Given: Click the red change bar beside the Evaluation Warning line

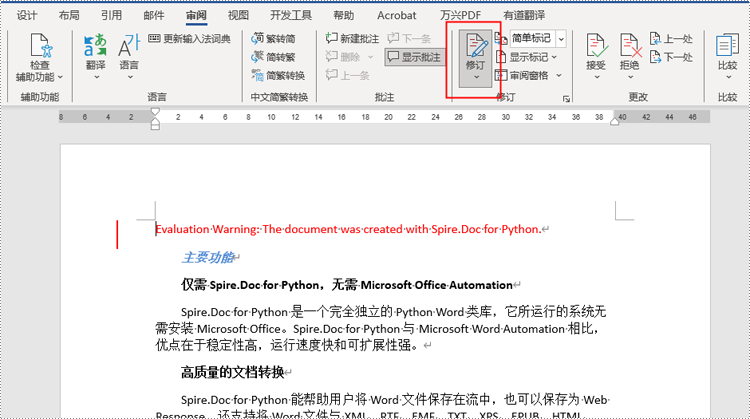Looking at the screenshot, I should pyautogui.click(x=117, y=234).
